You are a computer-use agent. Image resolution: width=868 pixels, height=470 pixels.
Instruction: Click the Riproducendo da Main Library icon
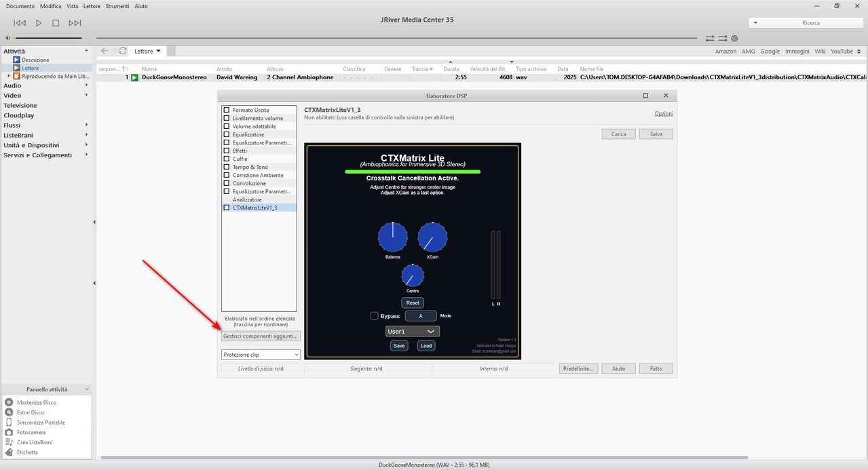(x=17, y=77)
